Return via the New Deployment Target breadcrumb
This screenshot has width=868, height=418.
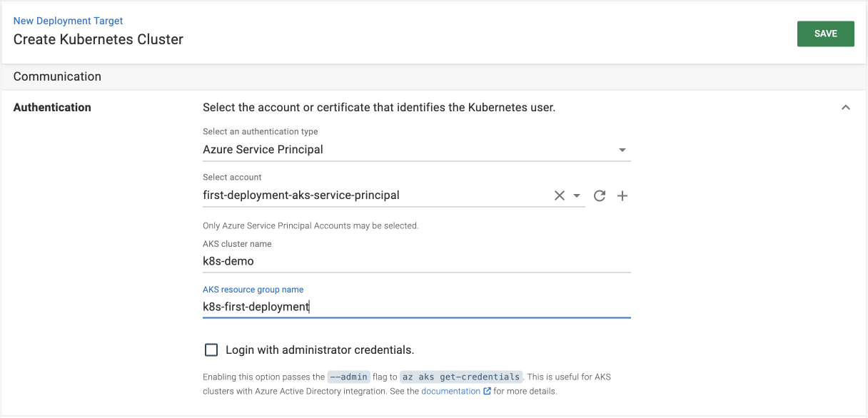(68, 21)
